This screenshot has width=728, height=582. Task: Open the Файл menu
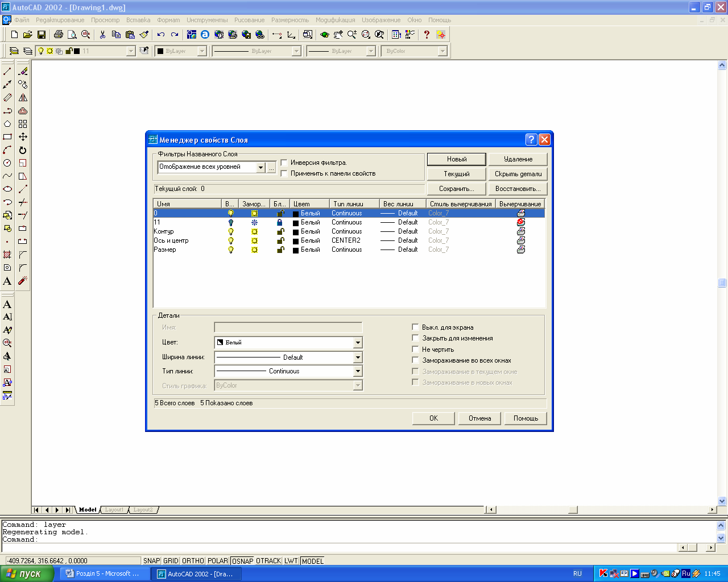pyautogui.click(x=22, y=20)
